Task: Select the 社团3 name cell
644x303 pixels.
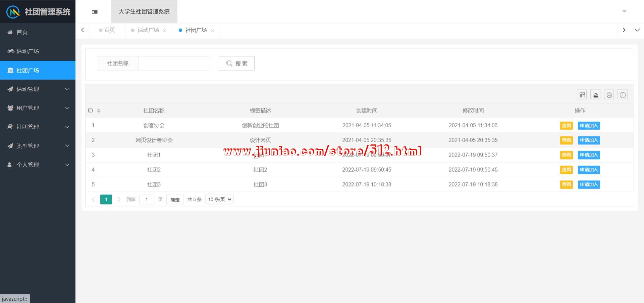Action: [x=154, y=184]
